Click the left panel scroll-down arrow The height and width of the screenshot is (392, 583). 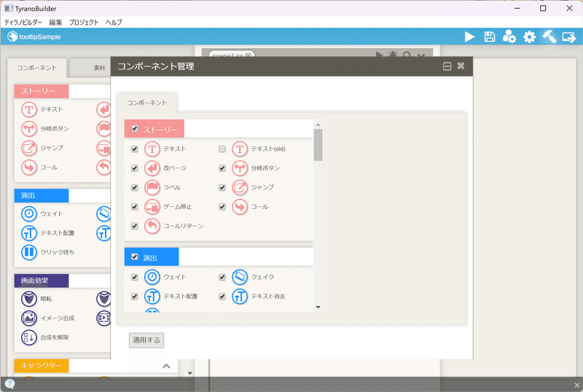pos(190,373)
